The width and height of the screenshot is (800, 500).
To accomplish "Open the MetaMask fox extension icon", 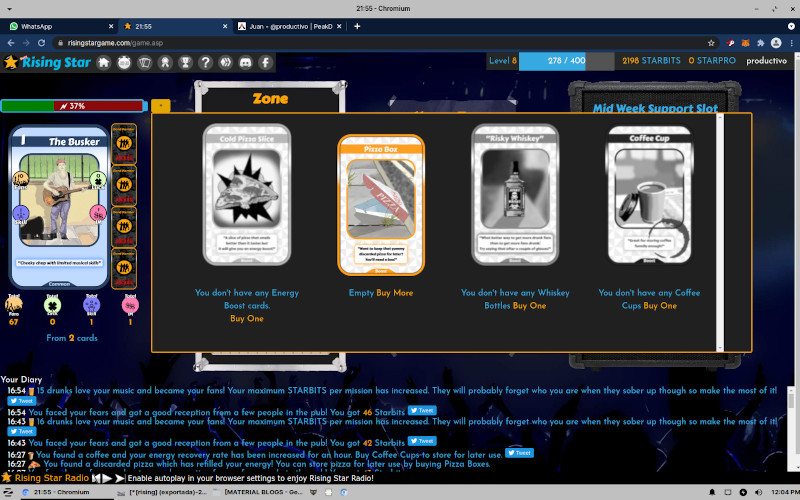I will pos(745,43).
